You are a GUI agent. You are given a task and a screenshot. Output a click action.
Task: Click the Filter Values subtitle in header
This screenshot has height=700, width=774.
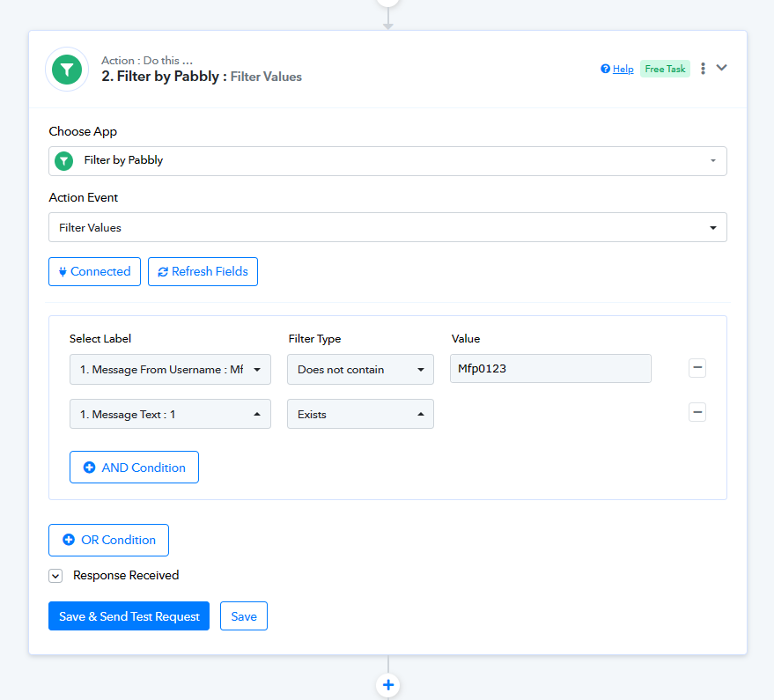coord(266,77)
